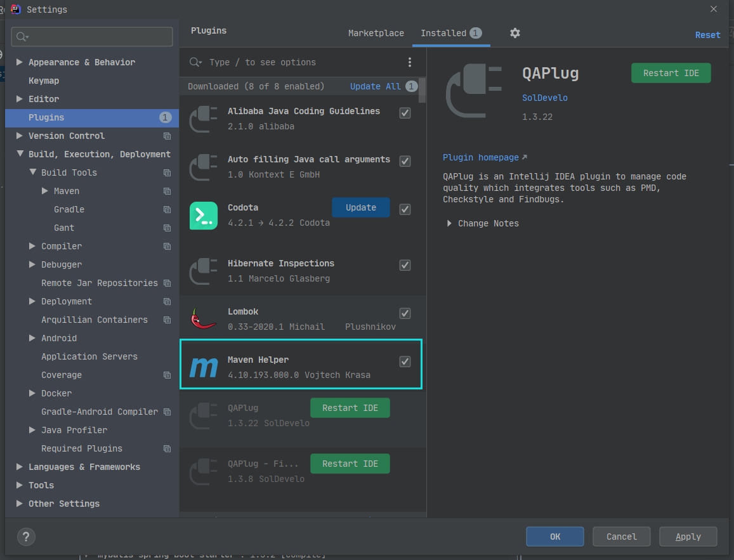Open Other Settings in the tree
The image size is (734, 560).
64,504
